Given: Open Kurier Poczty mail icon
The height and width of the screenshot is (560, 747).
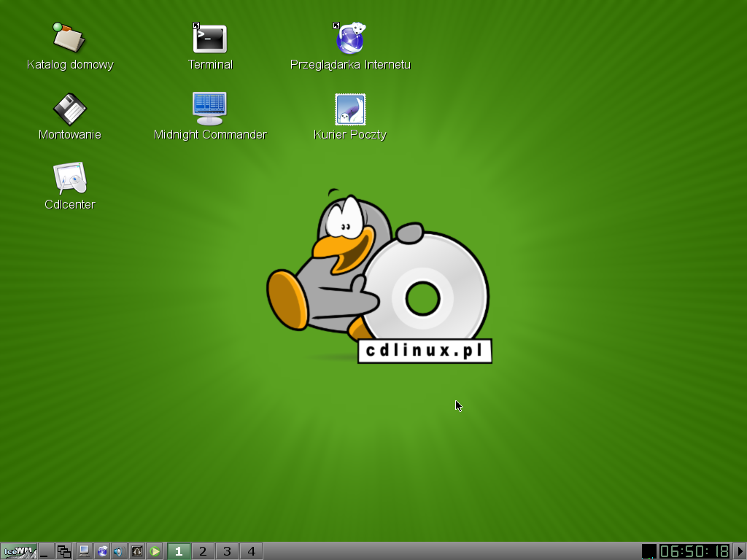Looking at the screenshot, I should point(350,109).
